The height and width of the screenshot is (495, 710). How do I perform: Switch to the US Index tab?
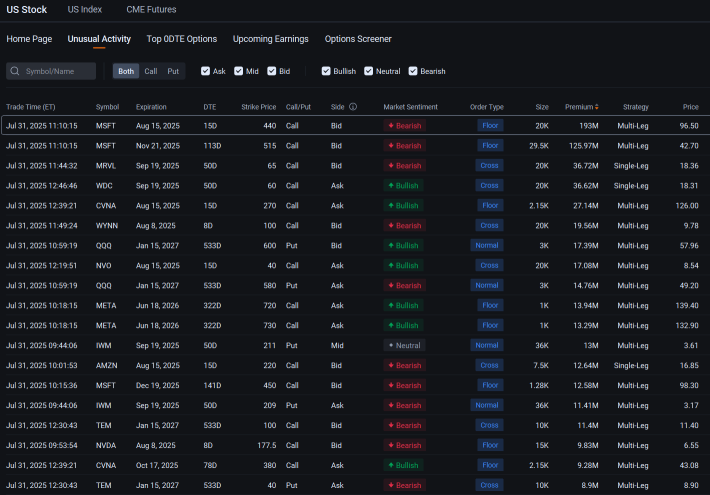[x=85, y=10]
